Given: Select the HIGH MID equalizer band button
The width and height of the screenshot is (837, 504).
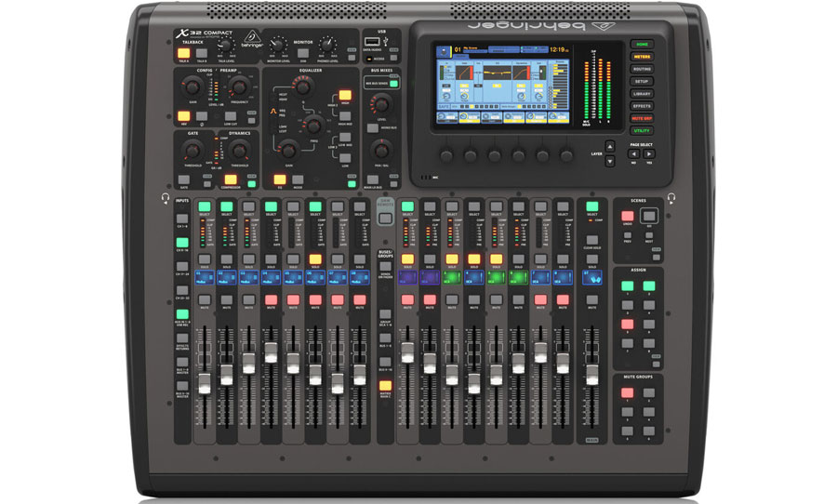Looking at the screenshot, I should [345, 116].
